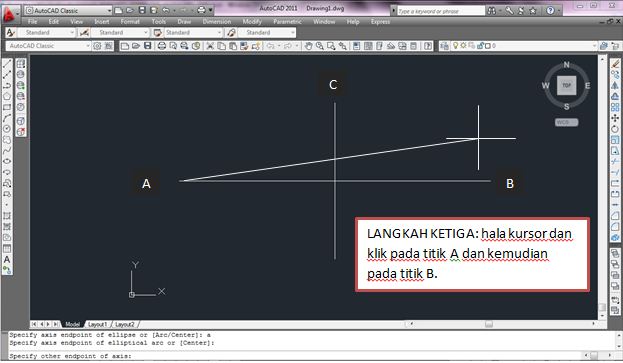Image resolution: width=623 pixels, height=363 pixels.
Task: Switch to the Layout1 tab
Action: pos(97,324)
